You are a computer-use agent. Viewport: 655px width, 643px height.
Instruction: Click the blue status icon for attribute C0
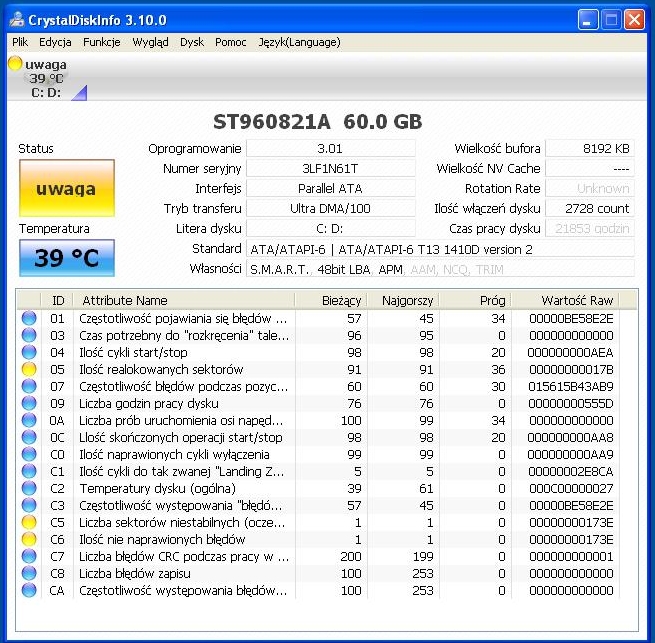(x=29, y=454)
